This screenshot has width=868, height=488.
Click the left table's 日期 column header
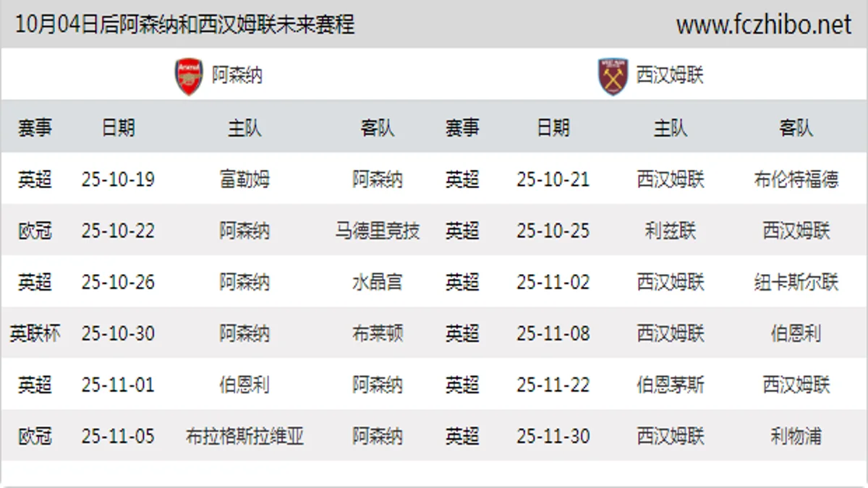pyautogui.click(x=118, y=128)
